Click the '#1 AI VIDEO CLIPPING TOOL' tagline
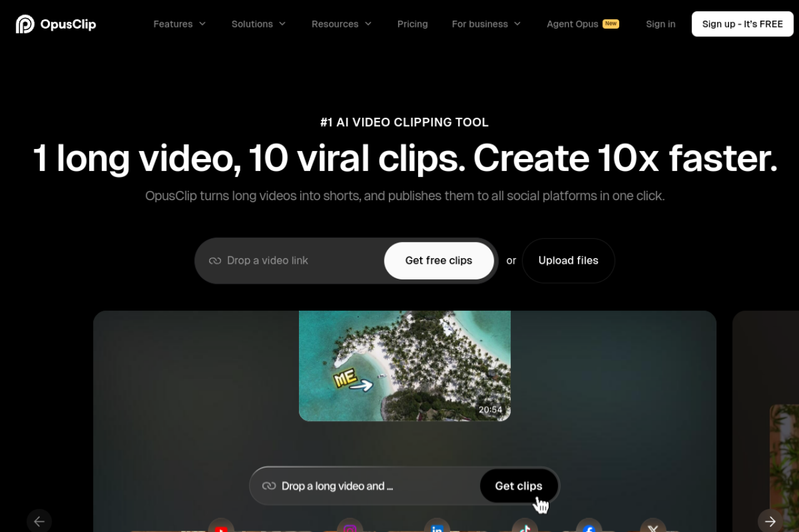 (404, 122)
